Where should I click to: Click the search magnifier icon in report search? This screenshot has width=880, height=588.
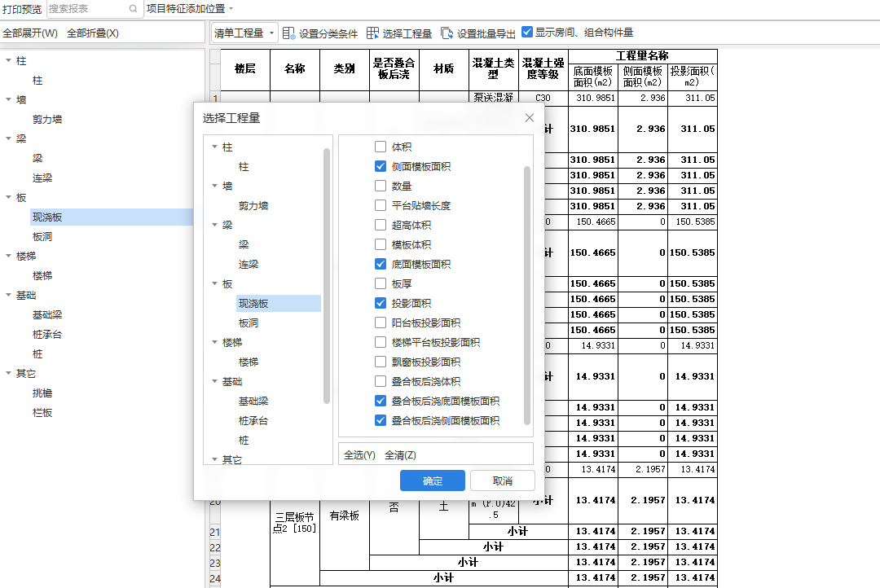(133, 8)
